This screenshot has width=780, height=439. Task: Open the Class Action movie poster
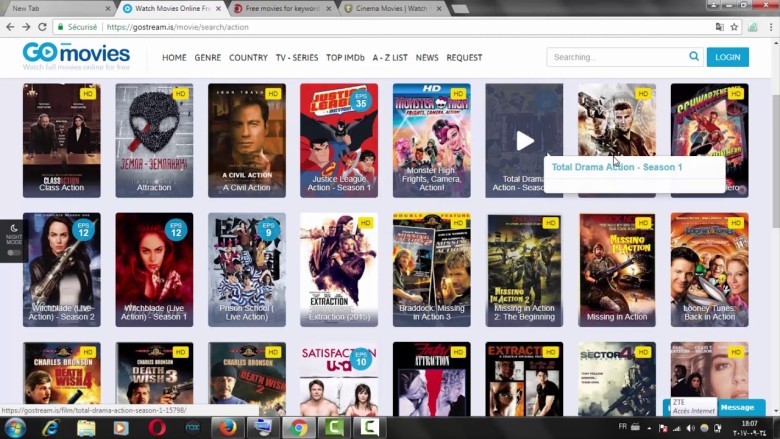point(62,141)
